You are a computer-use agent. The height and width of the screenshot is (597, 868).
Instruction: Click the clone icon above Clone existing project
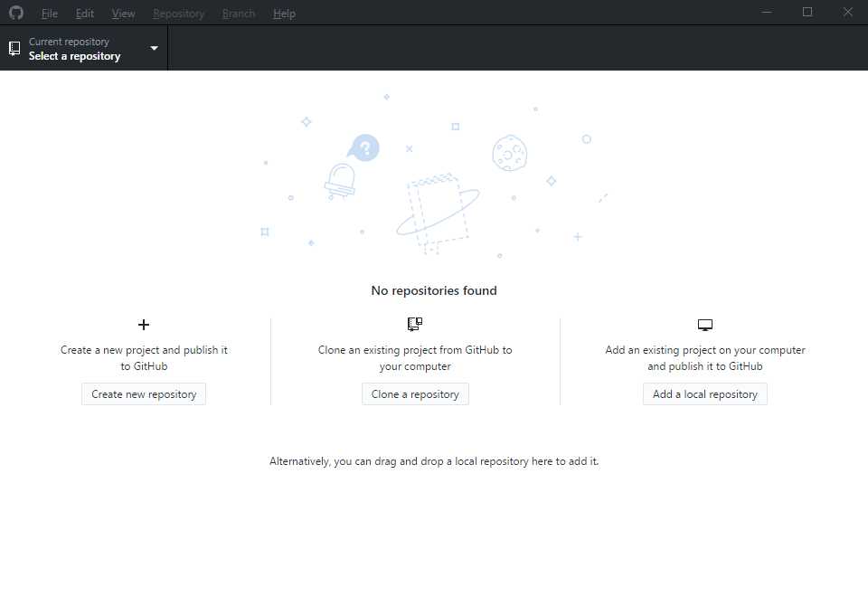click(x=415, y=324)
